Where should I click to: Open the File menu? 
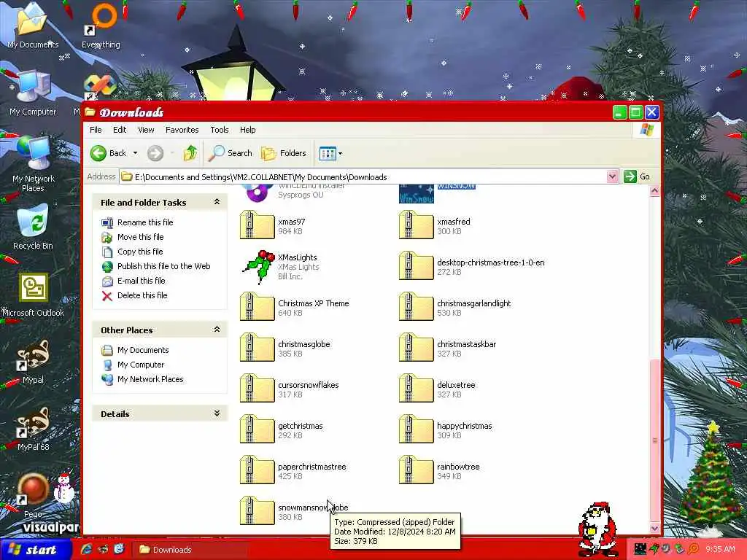point(96,130)
